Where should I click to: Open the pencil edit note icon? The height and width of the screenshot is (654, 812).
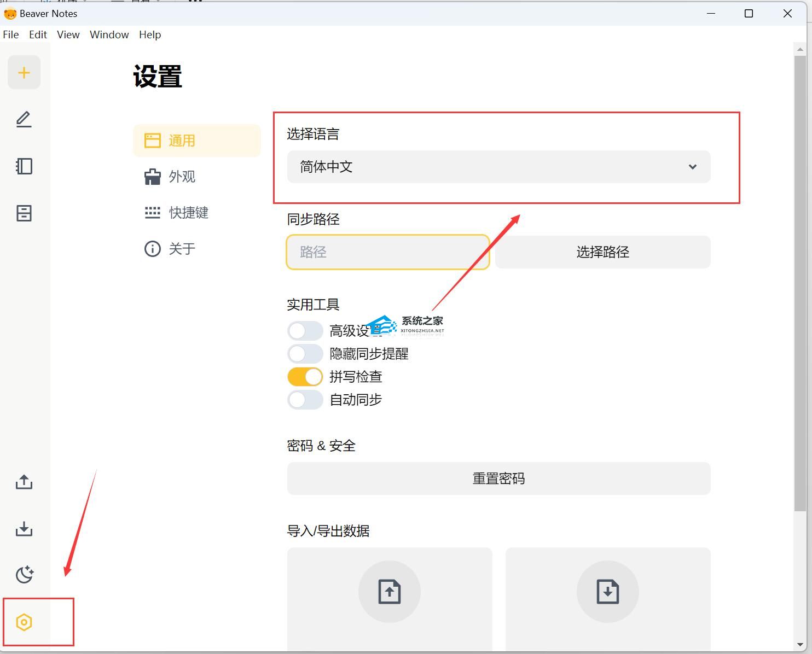[24, 119]
